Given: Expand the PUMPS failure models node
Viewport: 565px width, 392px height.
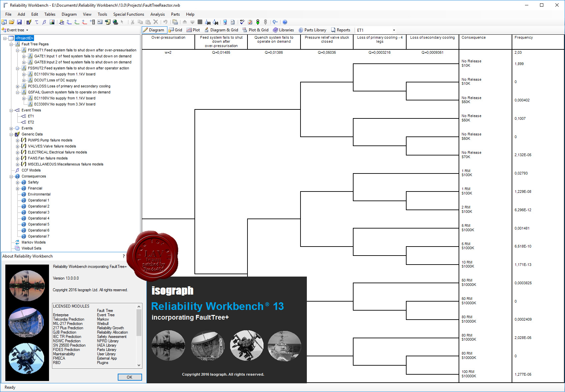Looking at the screenshot, I should (18, 140).
